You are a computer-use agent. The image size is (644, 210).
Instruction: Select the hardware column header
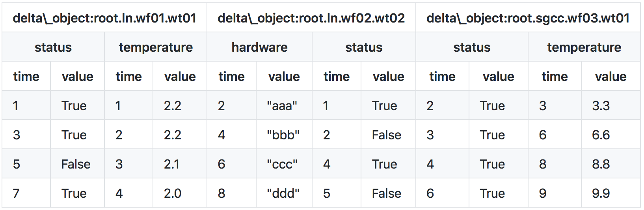(259, 47)
